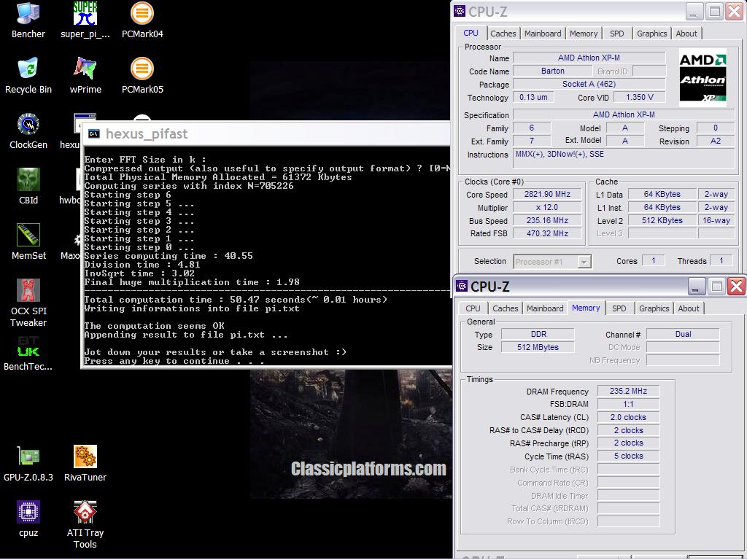This screenshot has height=560, width=747.
Task: Click the upper CPU-Z window title icon
Action: [x=460, y=11]
